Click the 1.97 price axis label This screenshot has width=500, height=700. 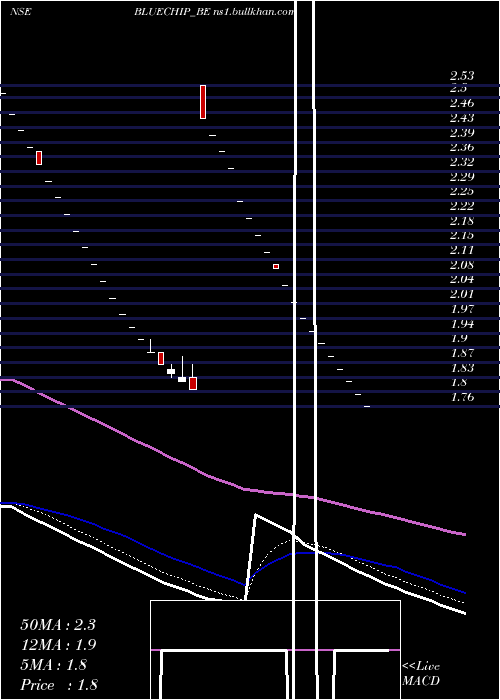462,308
